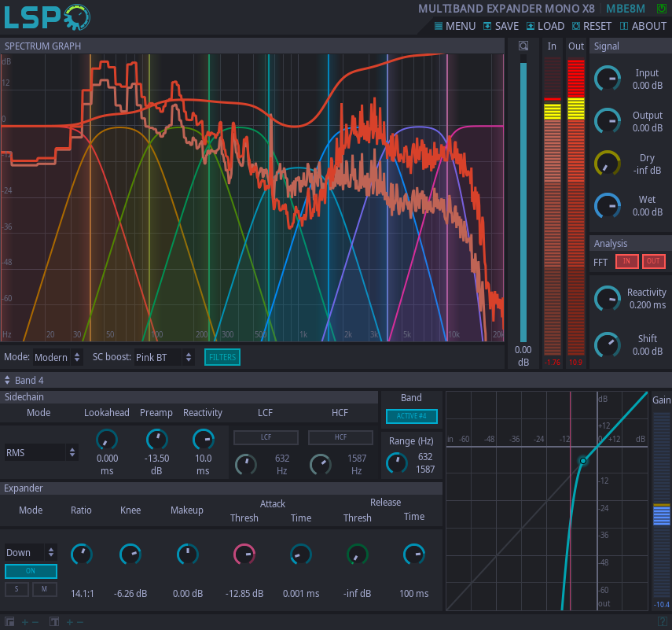This screenshot has height=630, width=672.
Task: Click the Attack Thresh knob
Action: point(244,554)
